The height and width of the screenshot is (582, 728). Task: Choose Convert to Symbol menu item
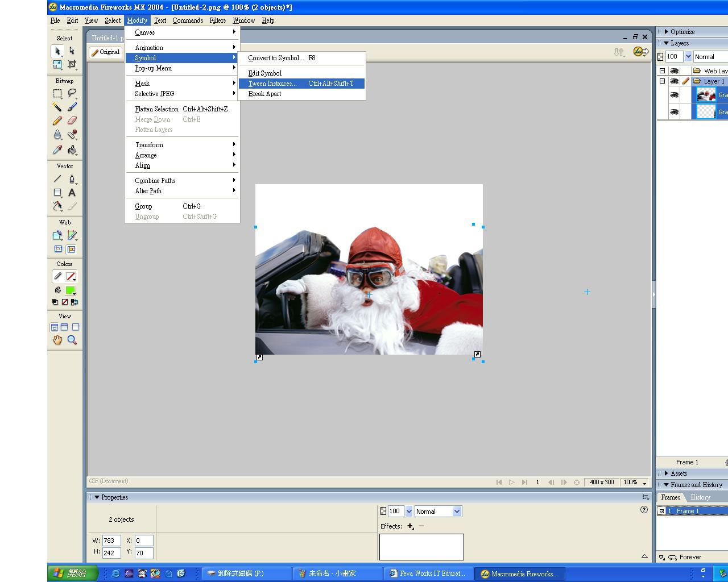[301, 58]
